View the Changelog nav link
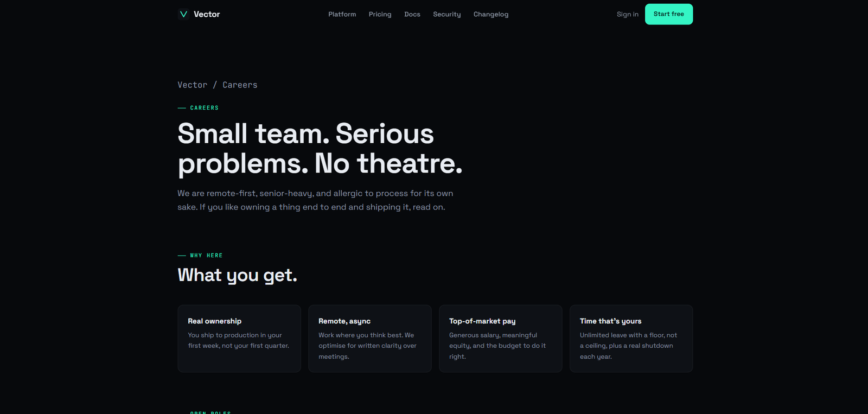Screen dimensions: 868x414 (491, 14)
